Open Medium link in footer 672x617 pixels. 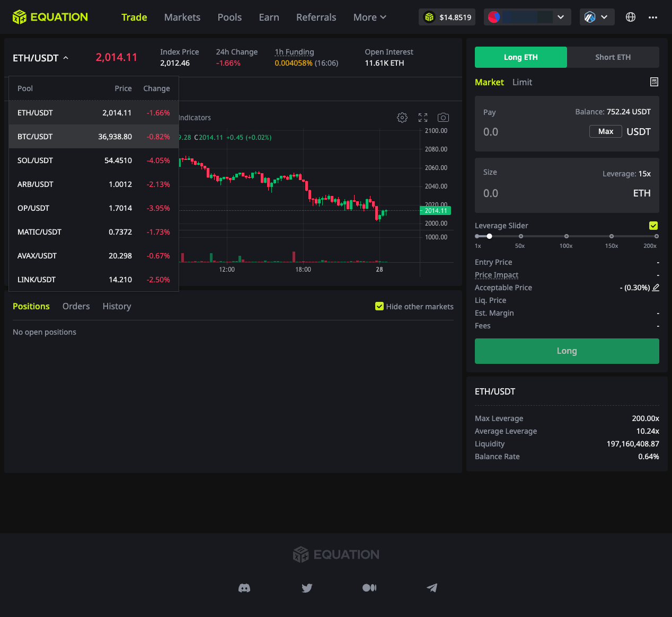[369, 588]
